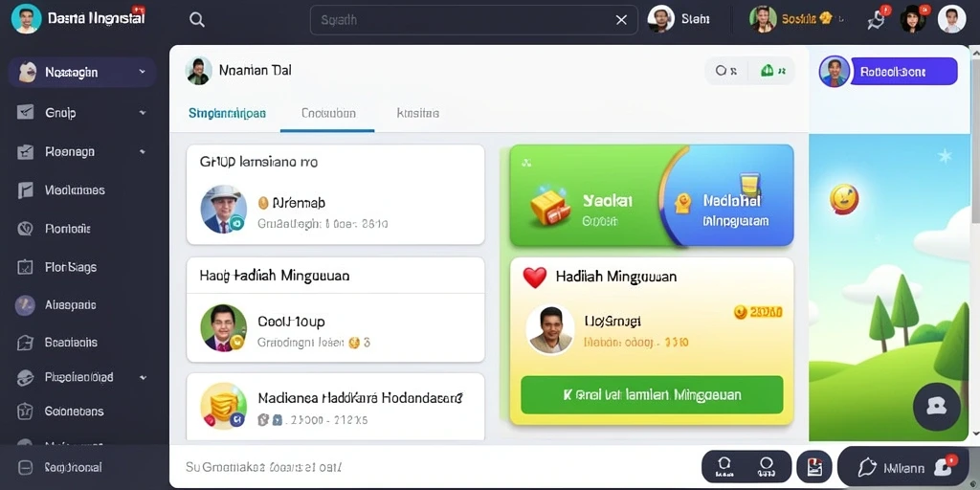Select the Noasagin sidebar item icon
The height and width of the screenshot is (490, 980).
click(26, 72)
